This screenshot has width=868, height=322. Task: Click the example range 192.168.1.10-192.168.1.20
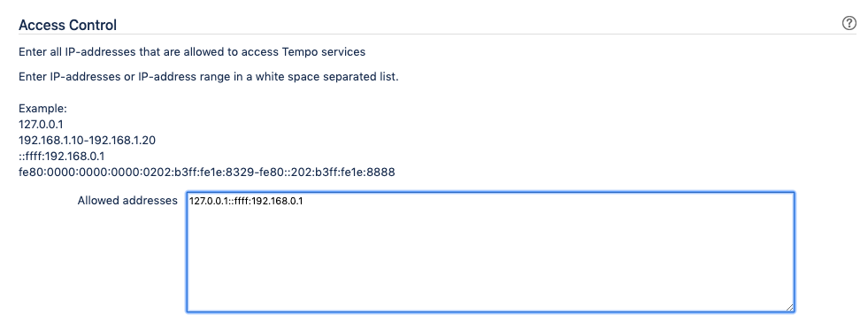87,141
